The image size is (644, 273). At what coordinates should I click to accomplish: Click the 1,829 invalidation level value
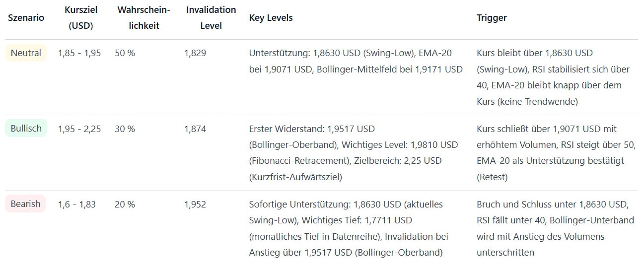[195, 53]
